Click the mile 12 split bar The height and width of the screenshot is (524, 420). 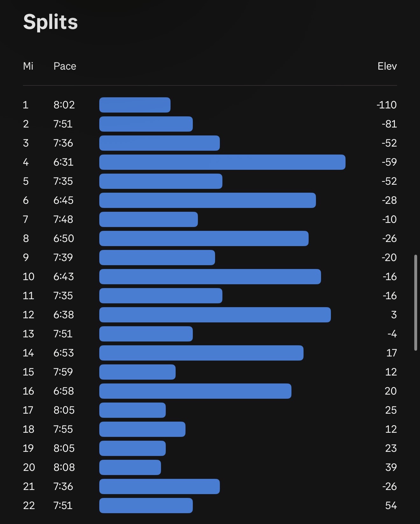pyautogui.click(x=215, y=315)
